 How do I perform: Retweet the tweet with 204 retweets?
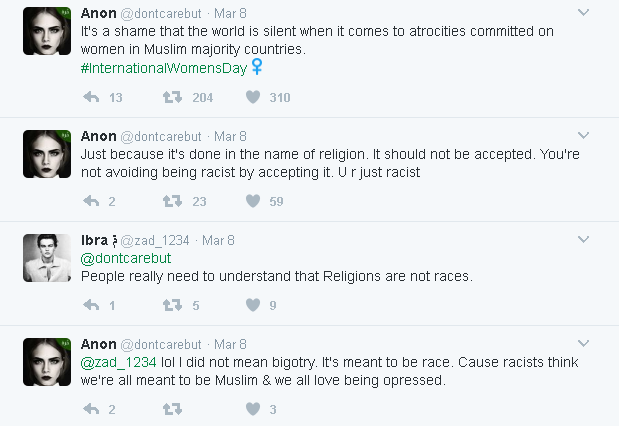[x=172, y=97]
